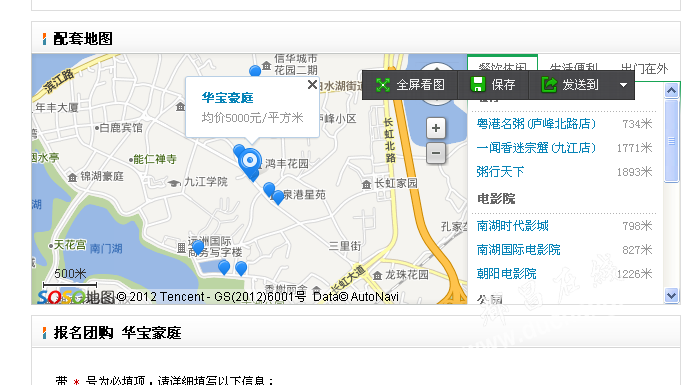684x385 pixels.
Task: Open the 粤港名粥(庐峰北路店) link
Action: 536,124
